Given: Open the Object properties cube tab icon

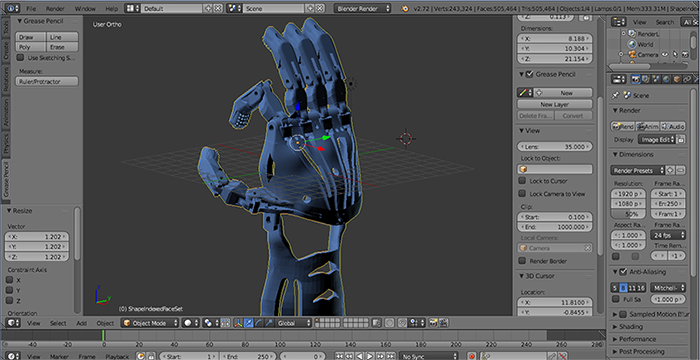Looking at the screenshot, I should pos(677,79).
